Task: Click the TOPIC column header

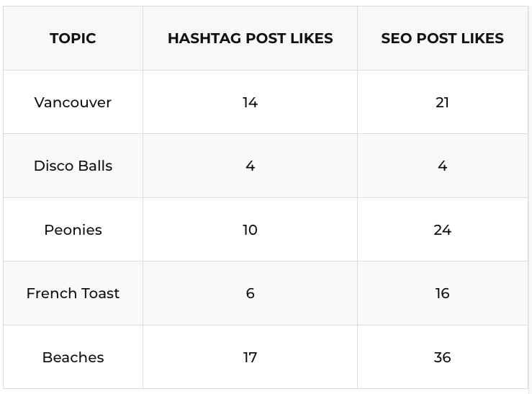Action: tap(73, 38)
